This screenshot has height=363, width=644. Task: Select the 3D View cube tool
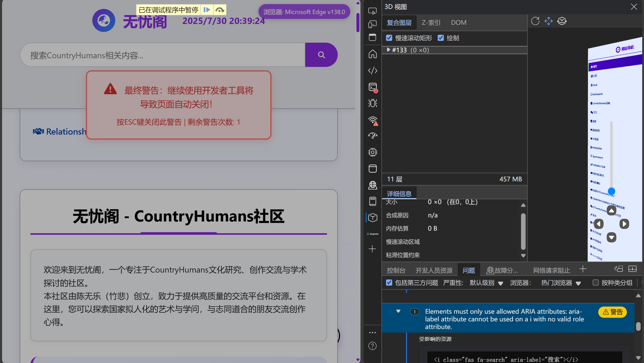(372, 218)
